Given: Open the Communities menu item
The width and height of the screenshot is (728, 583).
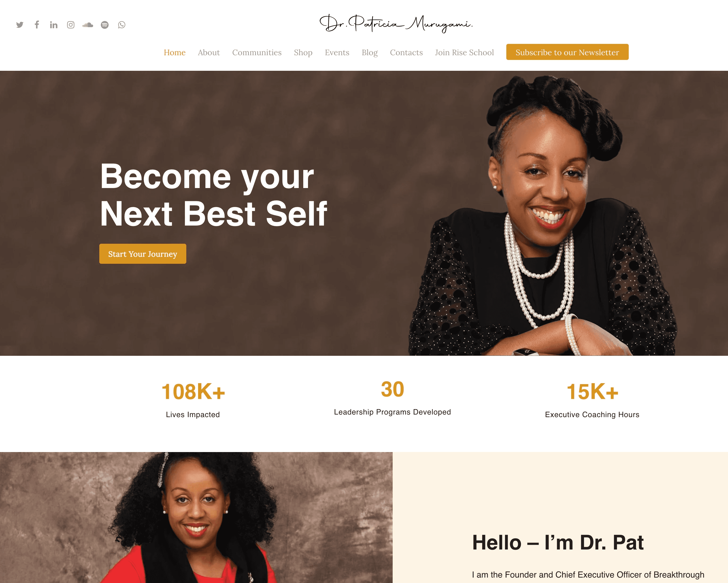Looking at the screenshot, I should point(257,52).
